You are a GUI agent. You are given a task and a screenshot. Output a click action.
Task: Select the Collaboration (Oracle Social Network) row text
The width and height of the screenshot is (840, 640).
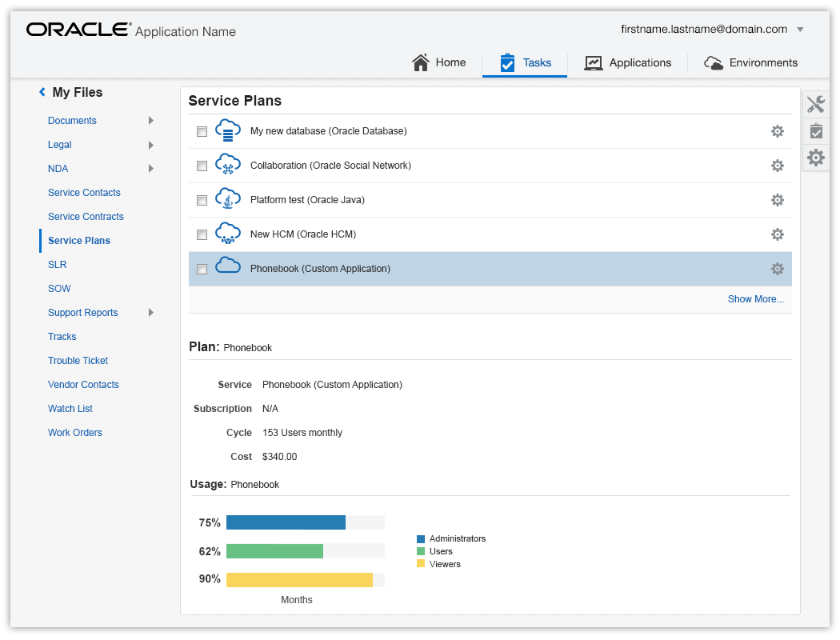point(330,166)
